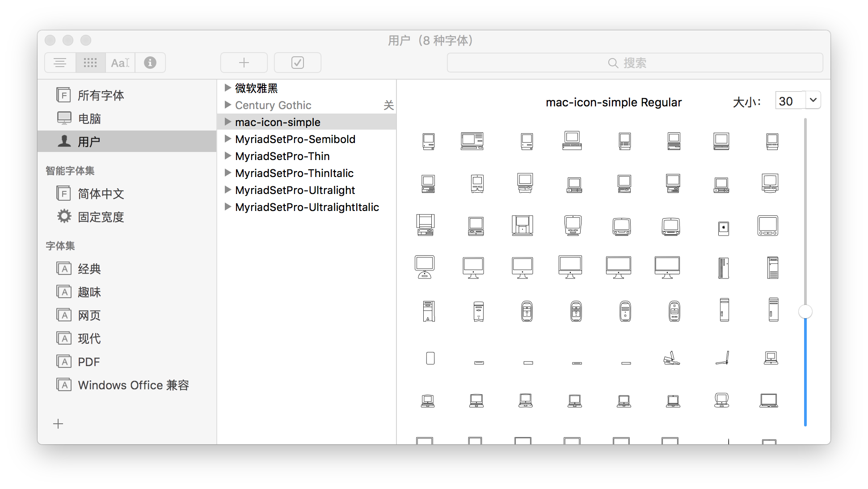Image resolution: width=868 pixels, height=489 pixels.
Task: Open the 固定宽度 smart collection gear icon
Action: pos(64,216)
